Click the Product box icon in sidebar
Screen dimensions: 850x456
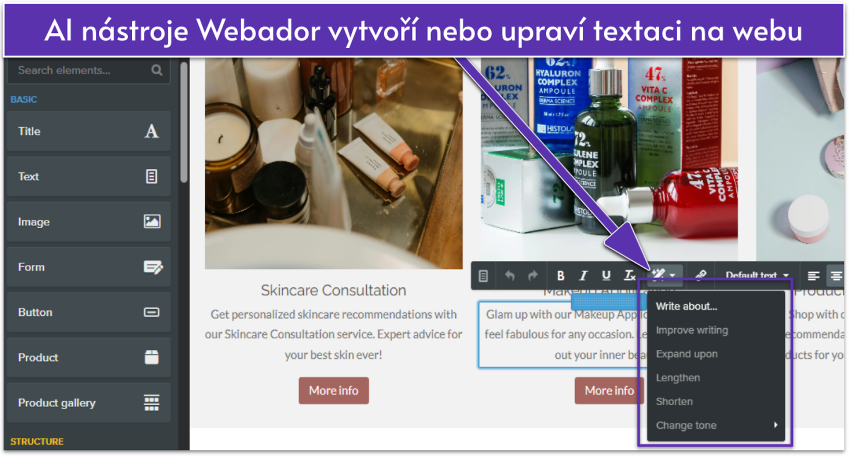152,357
